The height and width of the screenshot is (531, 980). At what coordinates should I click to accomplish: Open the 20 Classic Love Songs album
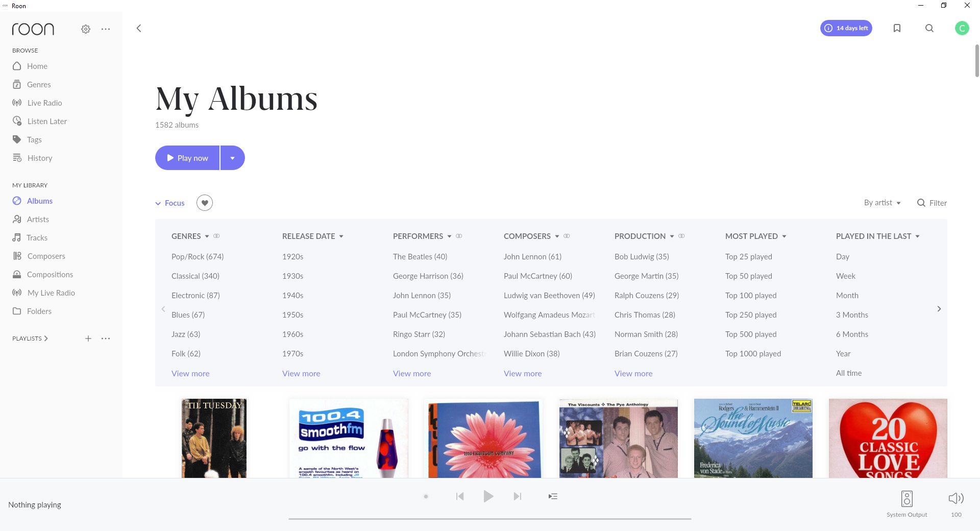click(x=888, y=438)
